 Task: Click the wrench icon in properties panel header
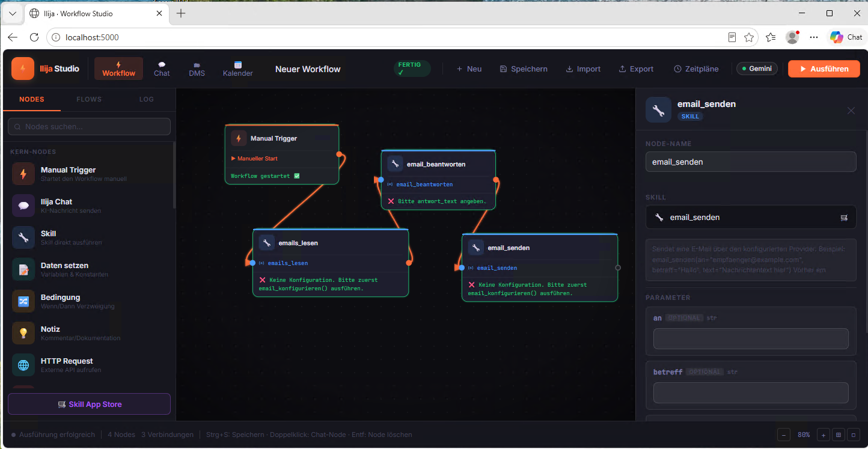coord(658,110)
